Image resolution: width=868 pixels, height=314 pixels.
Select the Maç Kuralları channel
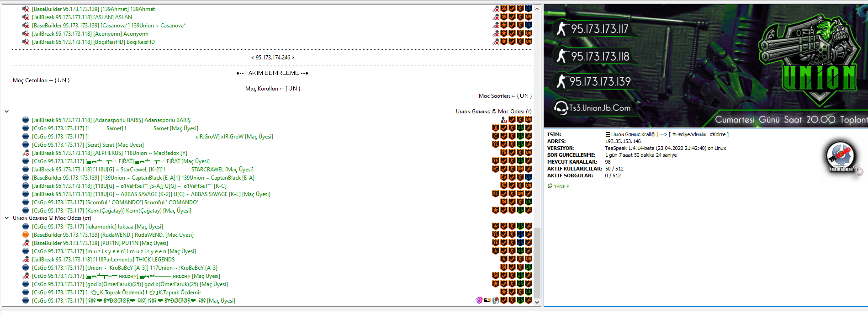click(273, 89)
